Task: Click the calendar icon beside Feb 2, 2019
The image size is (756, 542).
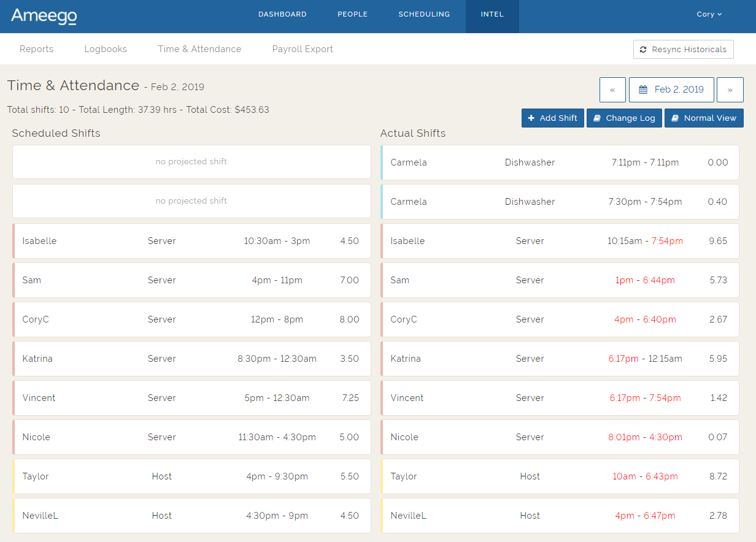Action: point(643,90)
